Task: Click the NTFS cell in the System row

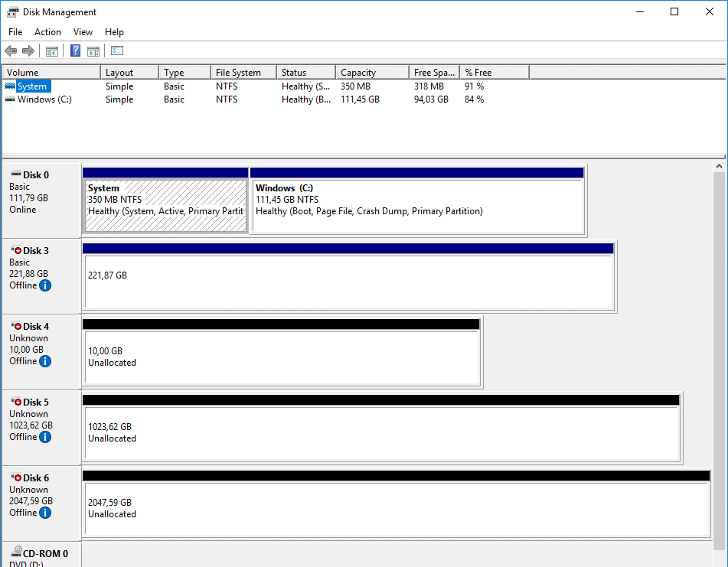Action: (227, 86)
